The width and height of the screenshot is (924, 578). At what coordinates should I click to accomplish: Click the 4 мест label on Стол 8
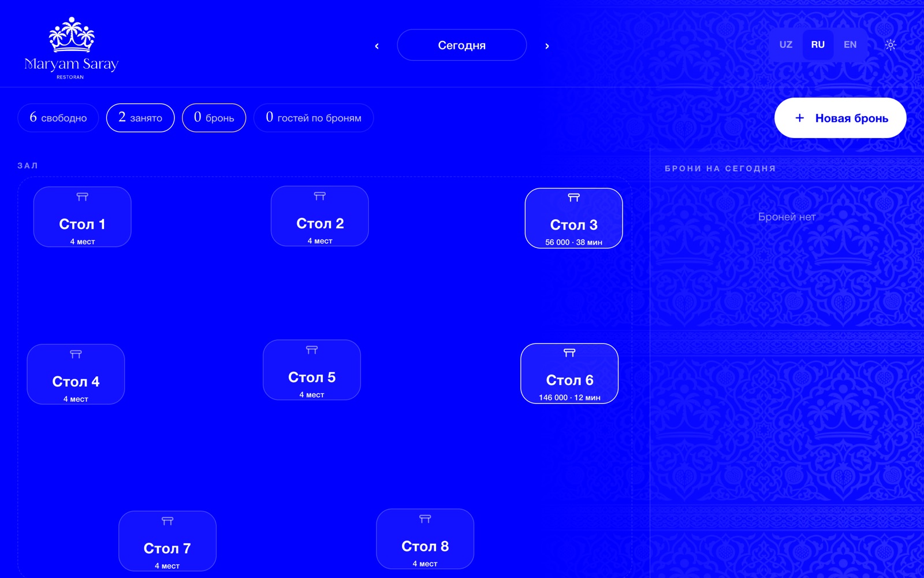[425, 564]
